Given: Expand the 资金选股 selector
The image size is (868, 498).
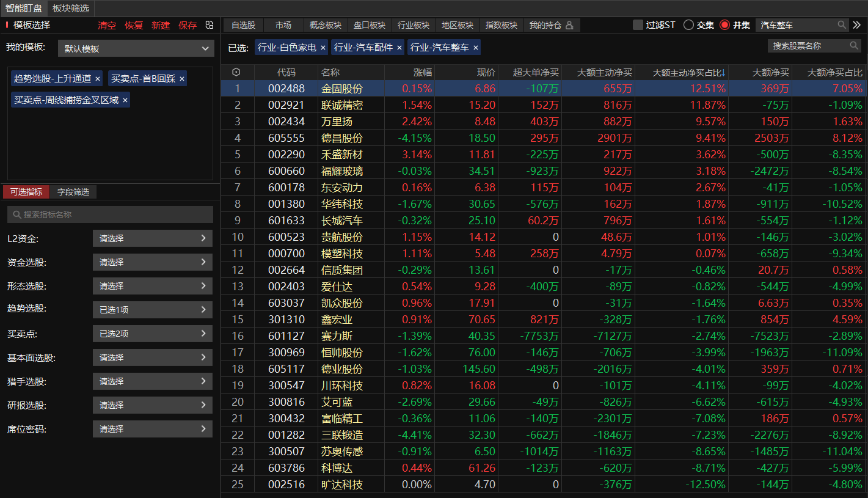Looking at the screenshot, I should (153, 262).
